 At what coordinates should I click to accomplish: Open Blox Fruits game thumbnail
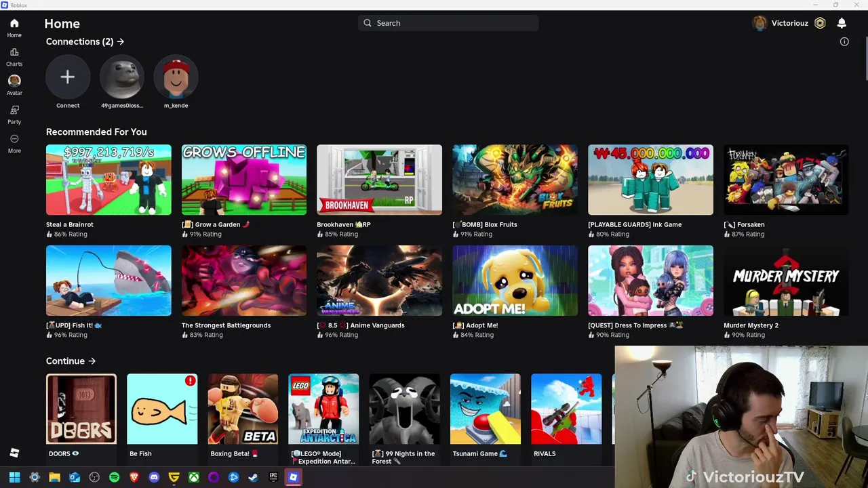pyautogui.click(x=515, y=180)
